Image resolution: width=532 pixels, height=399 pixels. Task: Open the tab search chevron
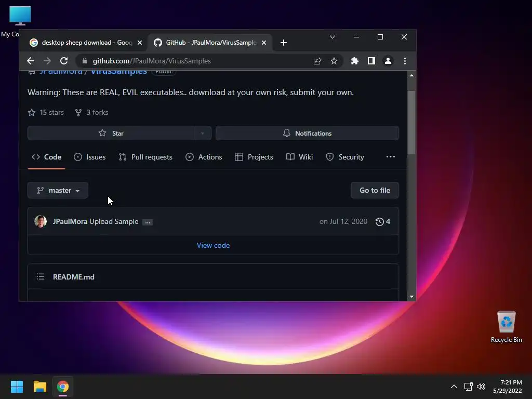click(332, 37)
